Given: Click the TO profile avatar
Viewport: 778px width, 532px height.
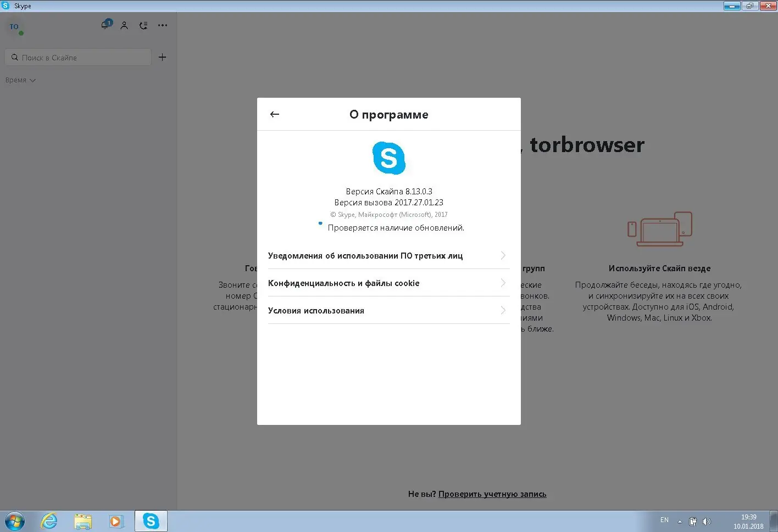Looking at the screenshot, I should (14, 26).
